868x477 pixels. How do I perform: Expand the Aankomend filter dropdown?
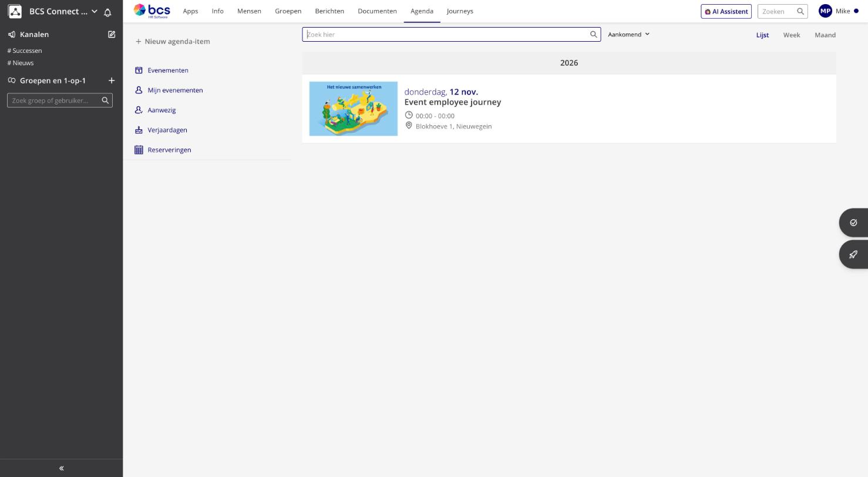point(628,35)
